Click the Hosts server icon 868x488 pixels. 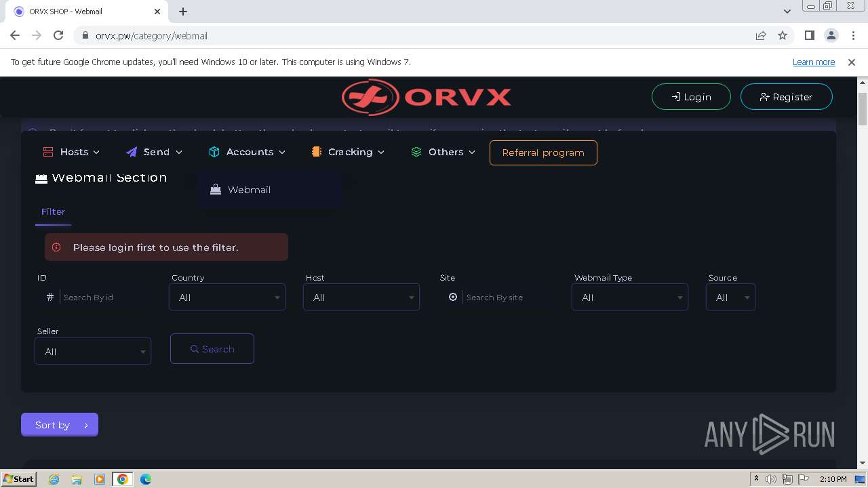click(48, 152)
